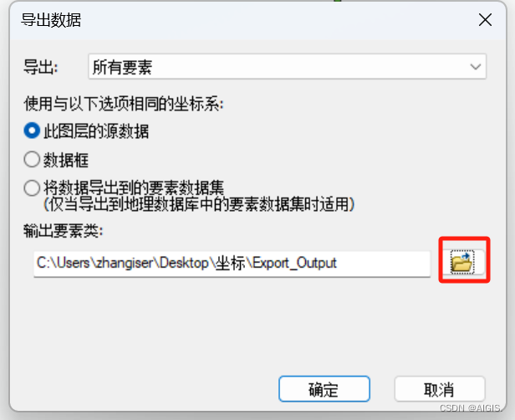
Task: Open the 导出 所有要素 combo box
Action: 287,67
